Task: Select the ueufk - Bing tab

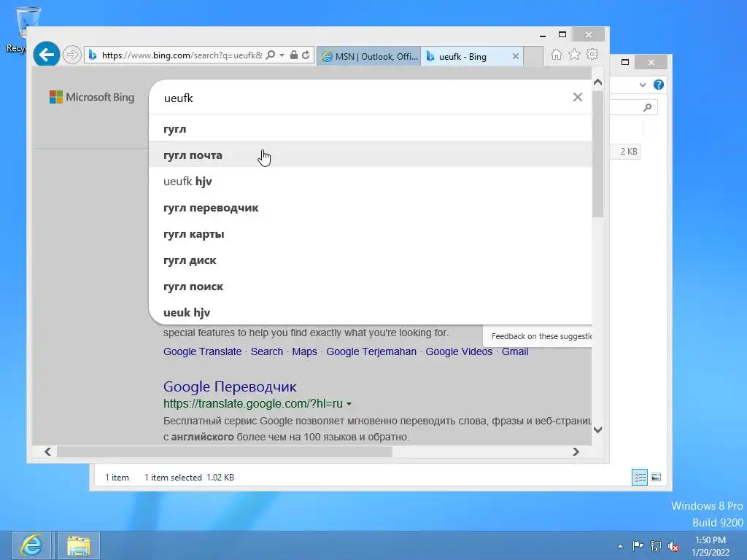Action: tap(463, 56)
